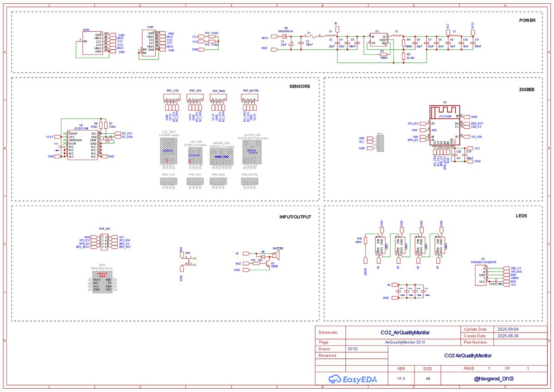The image size is (554, 392).
Task: Click the Part Number field label
Action: click(476, 342)
